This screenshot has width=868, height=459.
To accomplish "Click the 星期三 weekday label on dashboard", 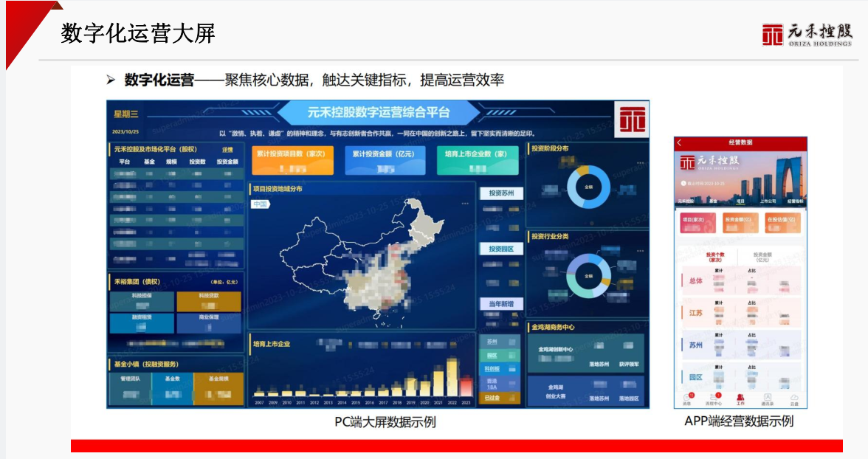I will 126,114.
